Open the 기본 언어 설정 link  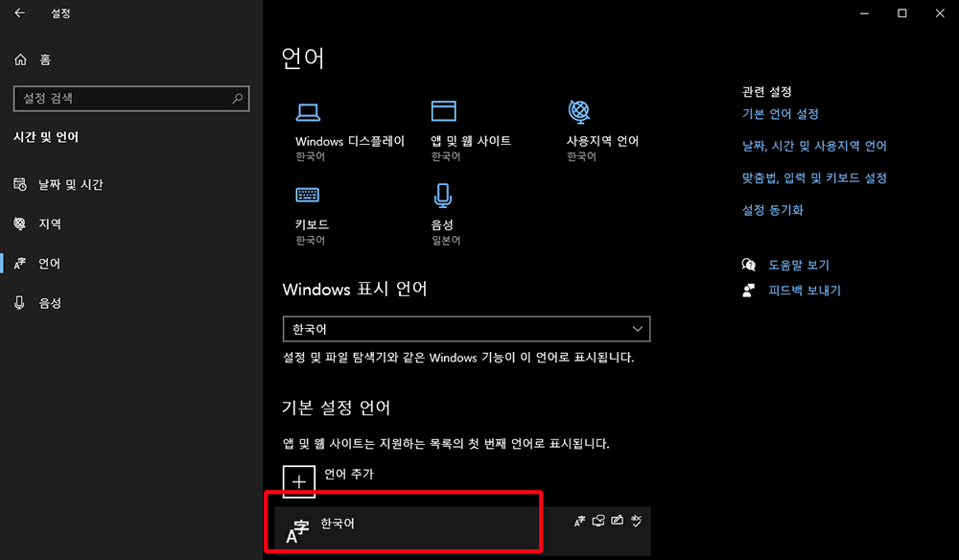click(x=781, y=114)
